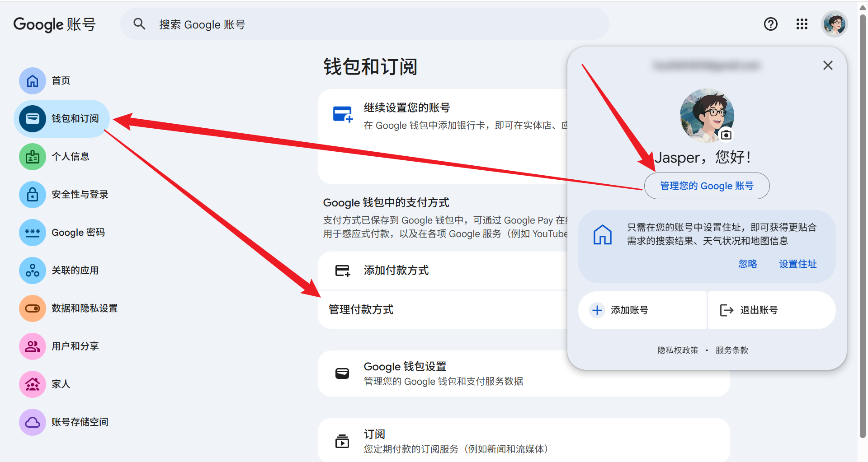Click the Google 密码 icon

[33, 233]
